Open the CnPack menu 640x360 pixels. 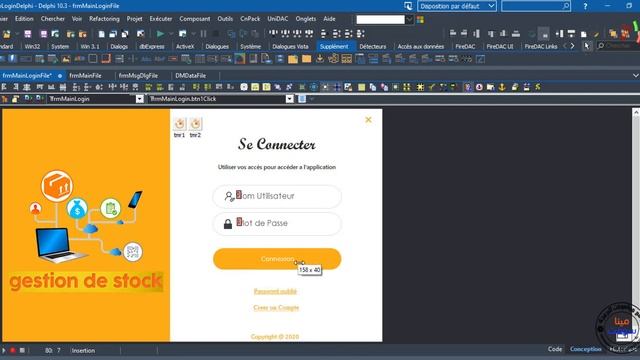(250, 19)
